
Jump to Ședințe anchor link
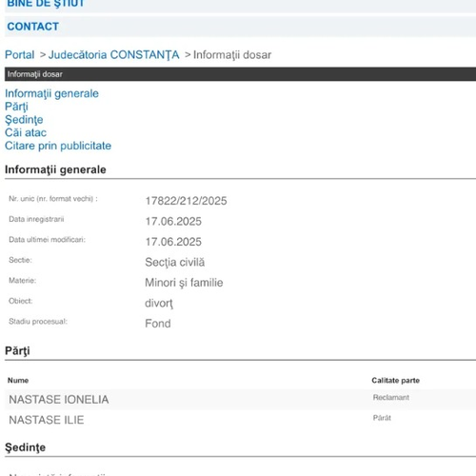coord(24,120)
